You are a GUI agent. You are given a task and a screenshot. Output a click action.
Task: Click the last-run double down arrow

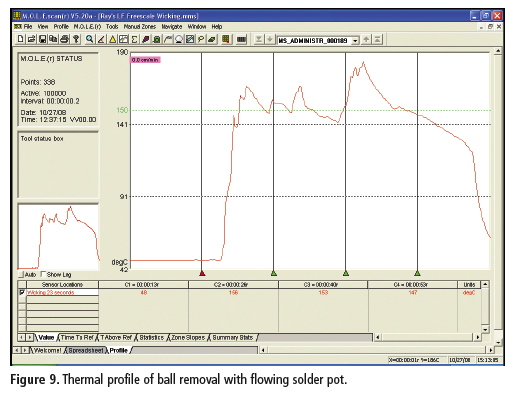(258, 40)
